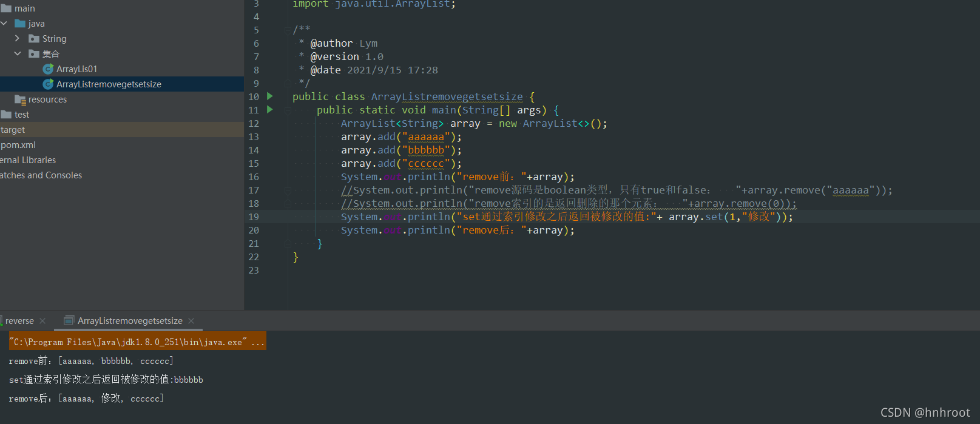Viewport: 980px width, 424px height.
Task: Click the resources folder icon
Action: coord(20,99)
